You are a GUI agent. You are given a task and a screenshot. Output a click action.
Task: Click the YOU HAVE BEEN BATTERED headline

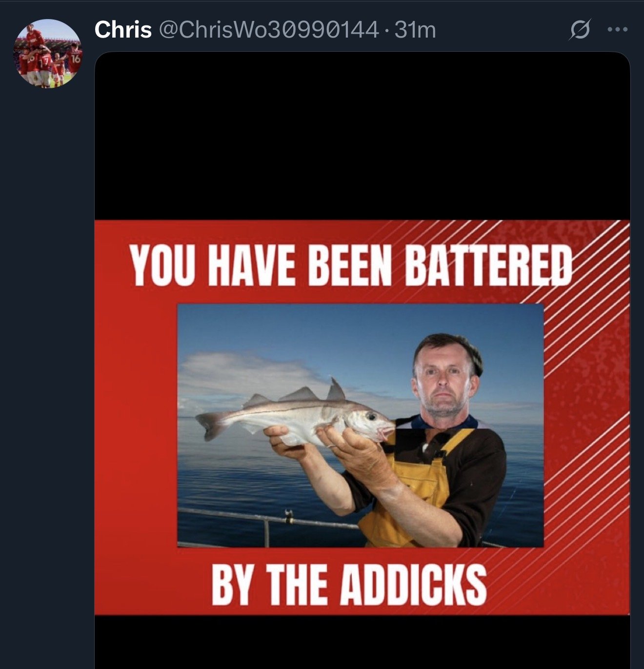[x=351, y=265]
